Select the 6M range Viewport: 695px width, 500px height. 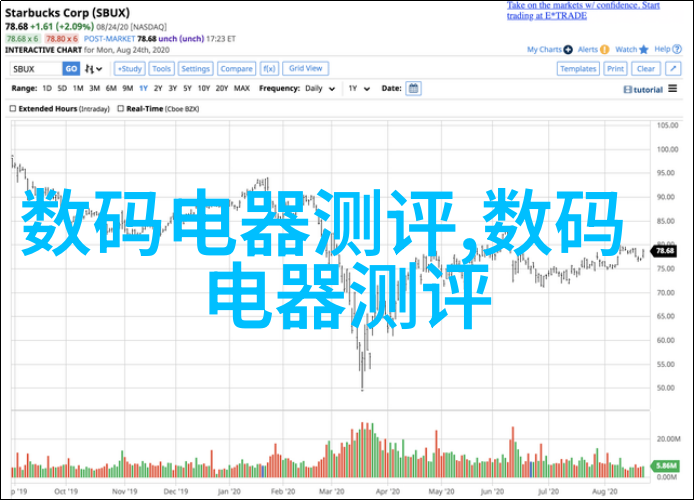pos(111,88)
